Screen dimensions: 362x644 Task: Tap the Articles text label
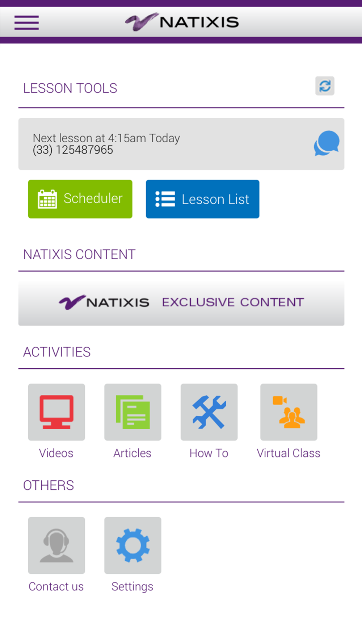pyautogui.click(x=132, y=453)
